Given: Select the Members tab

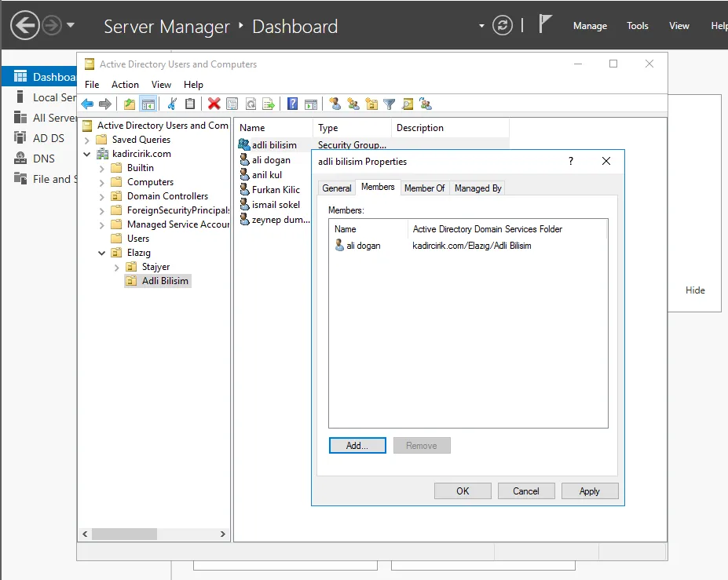Looking at the screenshot, I should coord(378,187).
